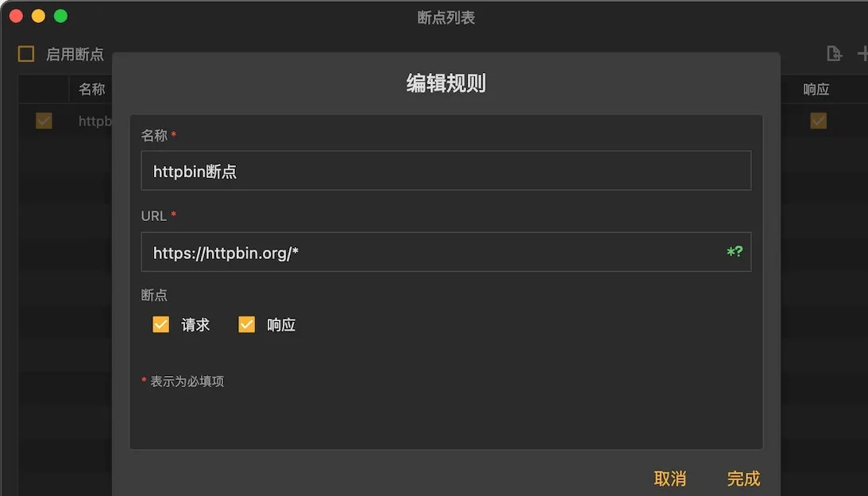Image resolution: width=868 pixels, height=496 pixels.
Task: Uncheck the 请求 breakpoint checkbox
Action: pyautogui.click(x=160, y=324)
